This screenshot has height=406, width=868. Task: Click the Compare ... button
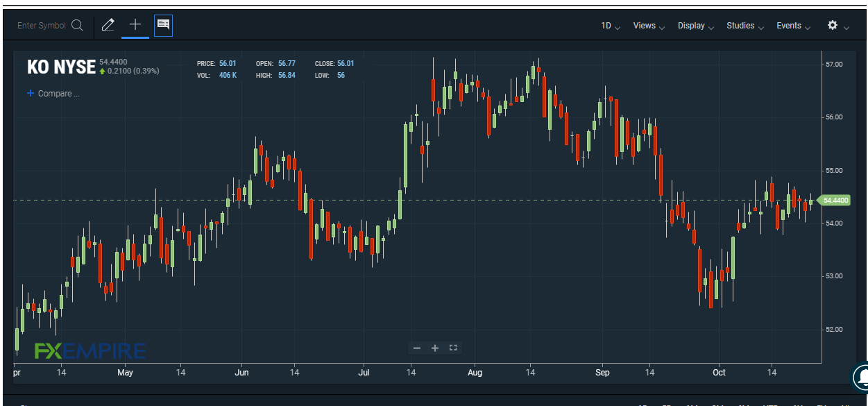53,94
